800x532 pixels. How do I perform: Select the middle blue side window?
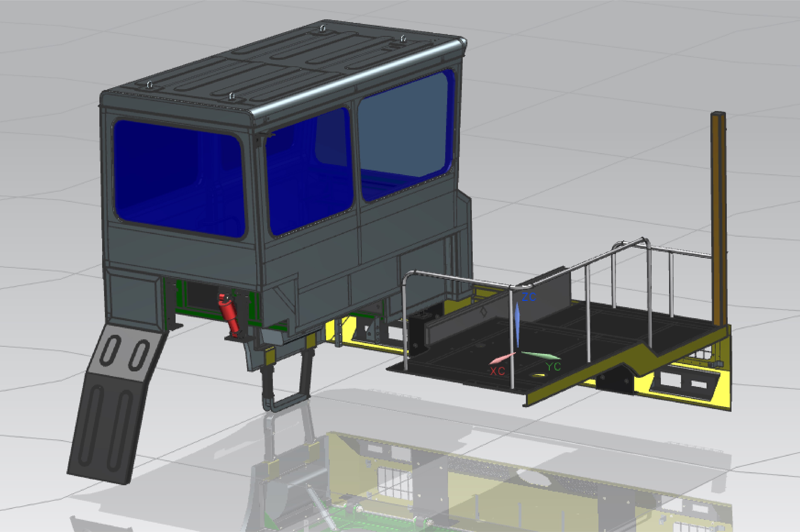tap(309, 173)
